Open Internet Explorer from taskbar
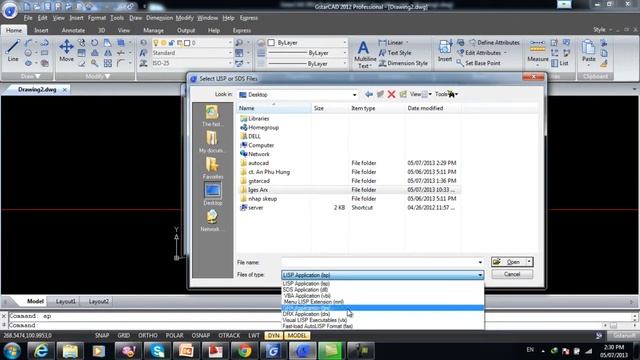640x360 pixels. 41,351
